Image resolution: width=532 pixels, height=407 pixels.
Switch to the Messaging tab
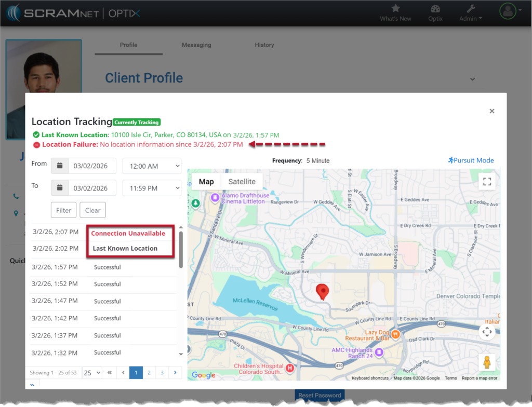[x=196, y=45]
